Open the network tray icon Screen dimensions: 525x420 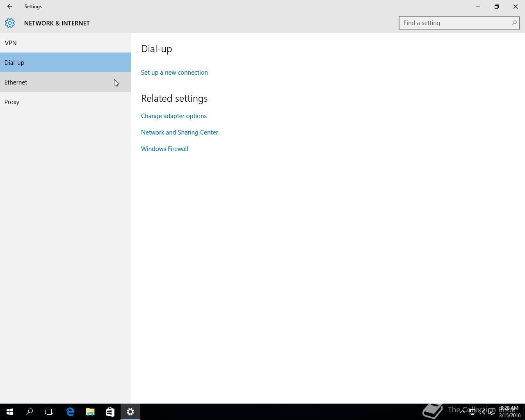coord(472,412)
